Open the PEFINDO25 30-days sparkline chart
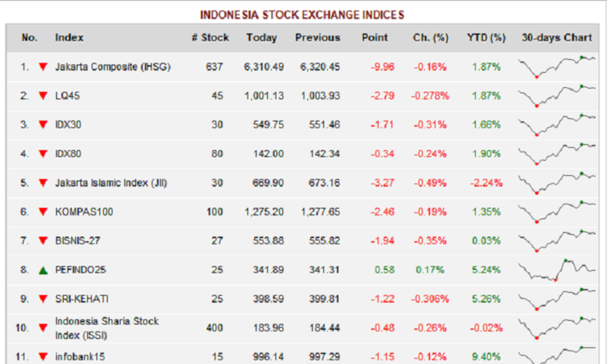Viewport: 607px width, 364px height. [x=556, y=270]
